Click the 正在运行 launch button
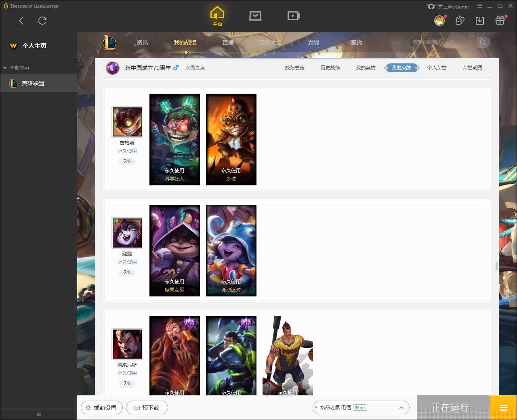This screenshot has height=420, width=517. pos(454,407)
